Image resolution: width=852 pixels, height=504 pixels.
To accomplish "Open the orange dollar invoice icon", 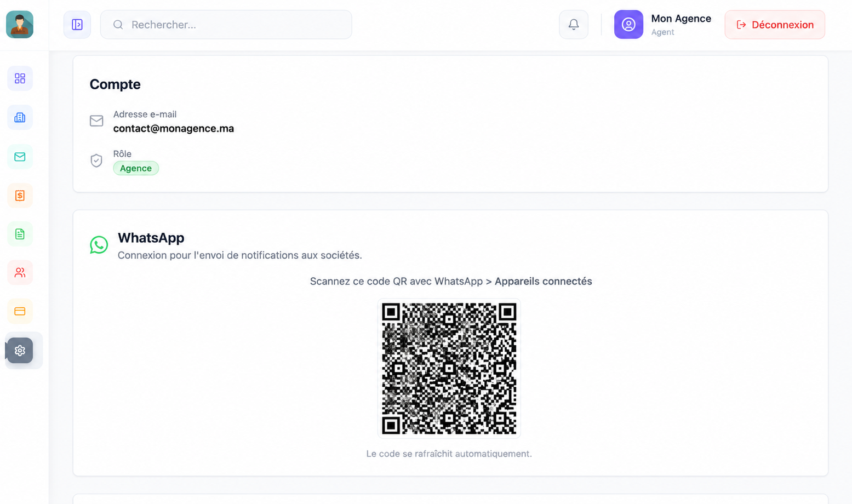I will 20,196.
